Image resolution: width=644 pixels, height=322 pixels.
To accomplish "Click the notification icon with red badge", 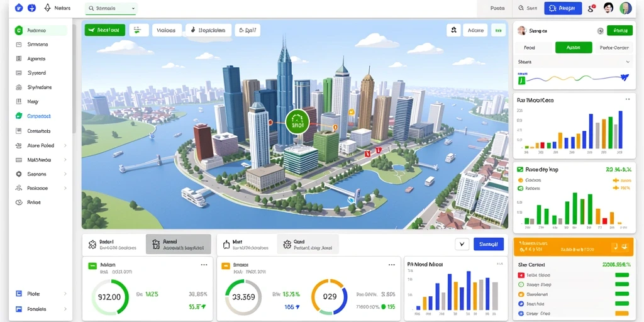I will [592, 8].
